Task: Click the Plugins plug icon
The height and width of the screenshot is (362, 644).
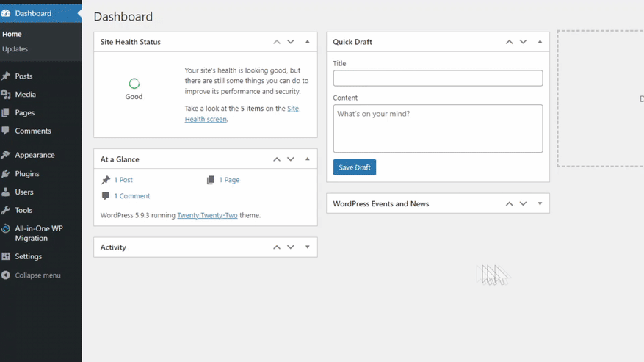Action: point(6,174)
